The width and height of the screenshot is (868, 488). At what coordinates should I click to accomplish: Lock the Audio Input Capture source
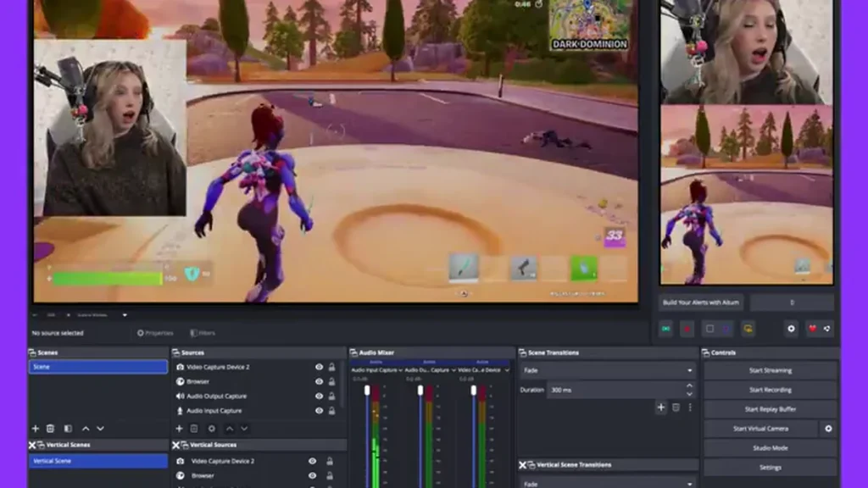331,411
